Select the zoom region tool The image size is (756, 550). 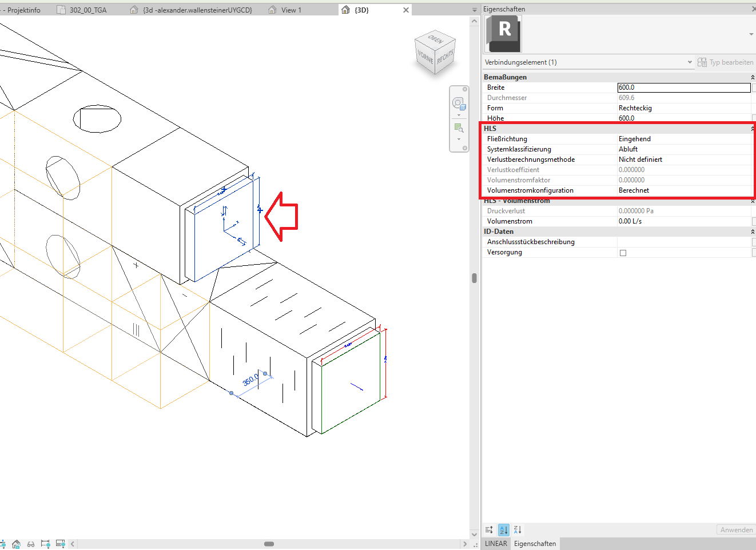click(458, 128)
